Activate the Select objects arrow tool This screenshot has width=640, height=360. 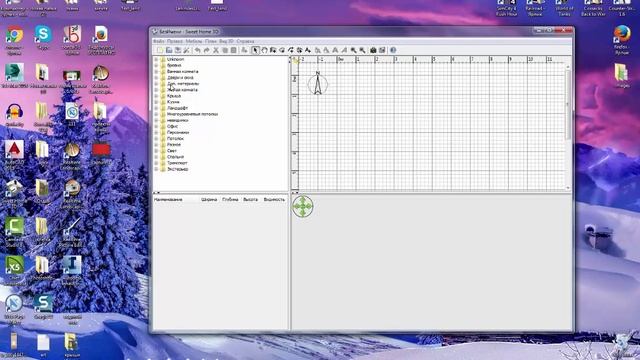click(255, 50)
